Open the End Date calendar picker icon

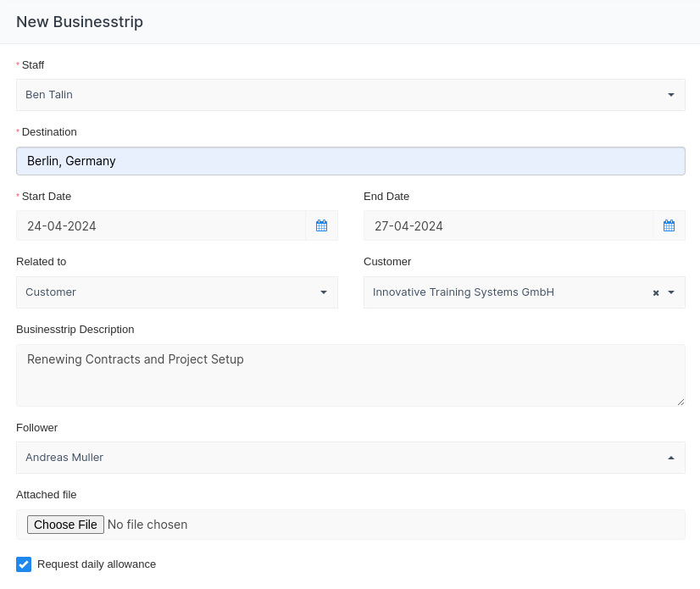669,225
